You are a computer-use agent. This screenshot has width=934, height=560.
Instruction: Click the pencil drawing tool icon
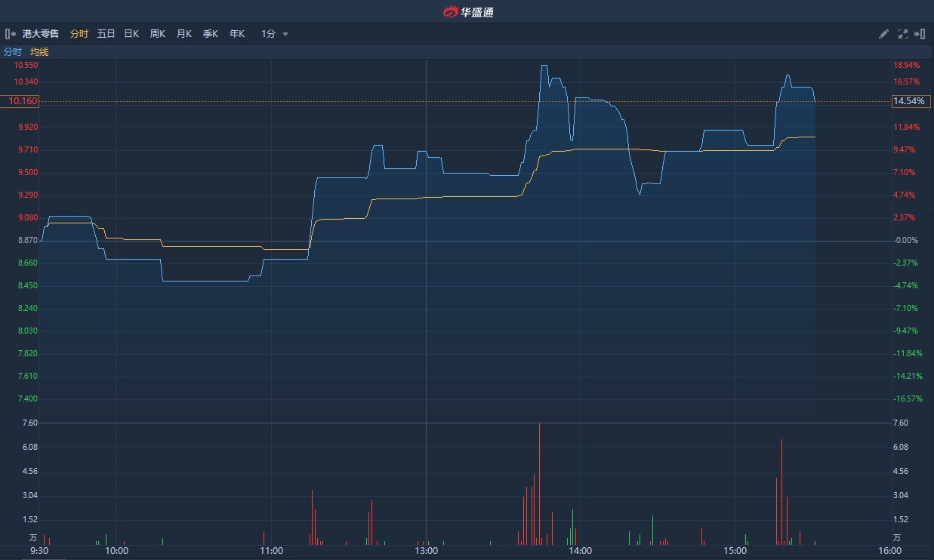click(x=883, y=34)
